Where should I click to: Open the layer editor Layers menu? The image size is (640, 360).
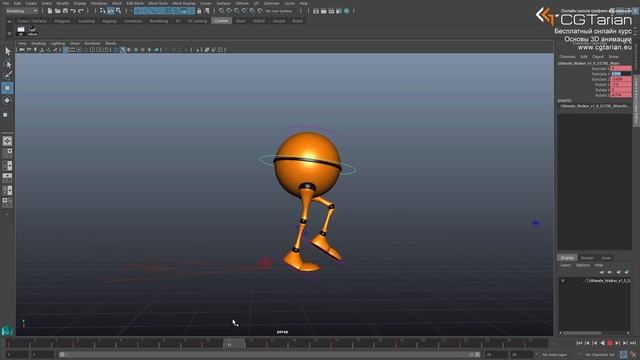[566, 265]
